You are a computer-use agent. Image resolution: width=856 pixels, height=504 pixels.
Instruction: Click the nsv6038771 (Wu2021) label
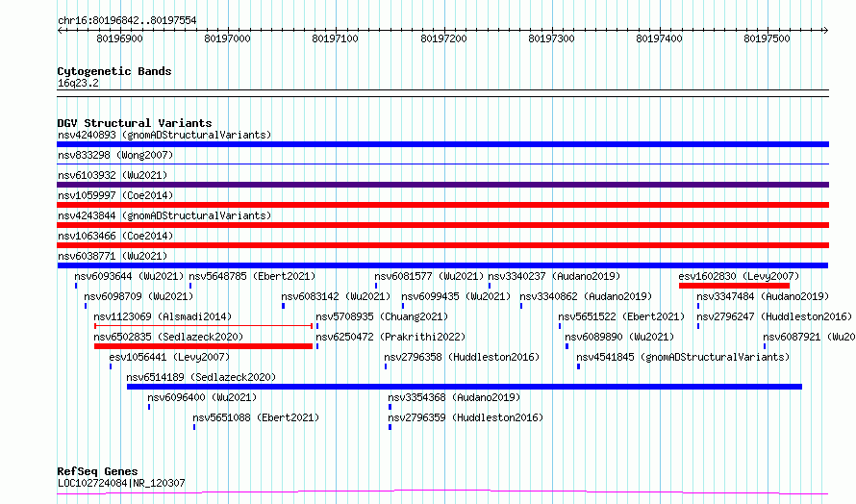[x=113, y=256]
